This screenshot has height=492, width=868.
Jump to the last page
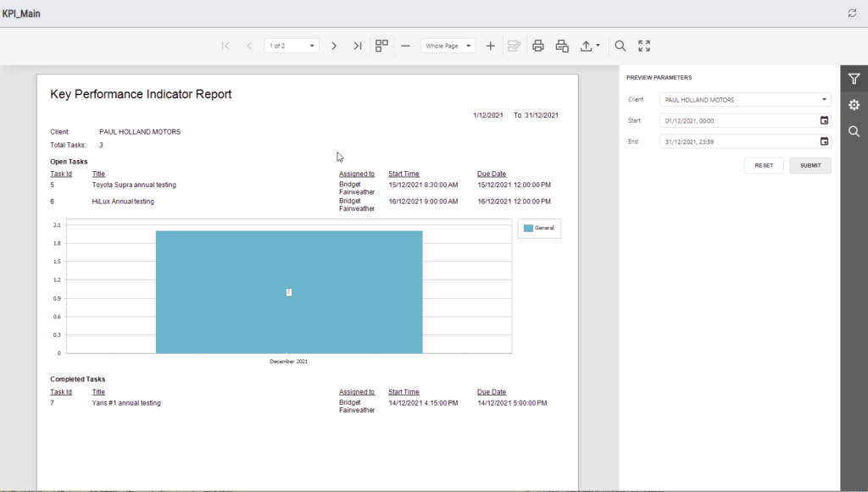coord(358,46)
